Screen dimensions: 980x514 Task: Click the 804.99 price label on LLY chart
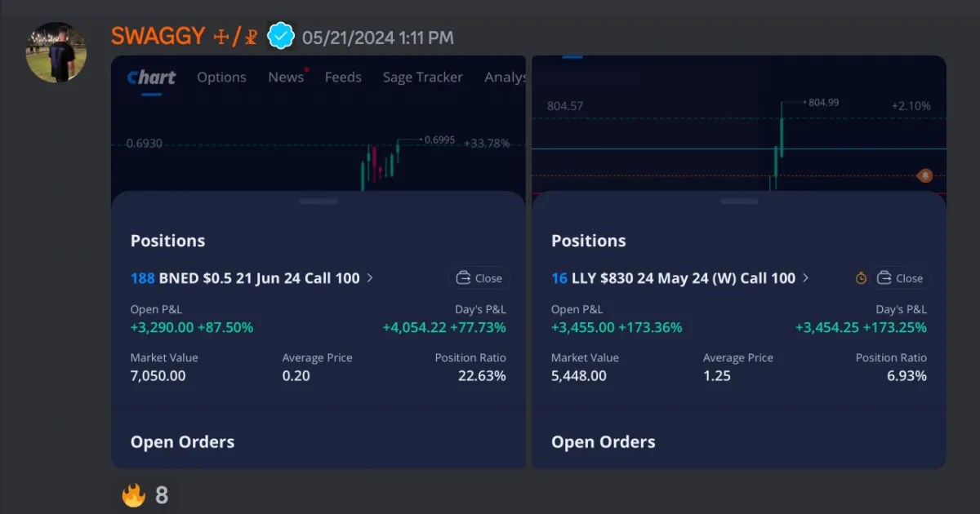tap(823, 103)
